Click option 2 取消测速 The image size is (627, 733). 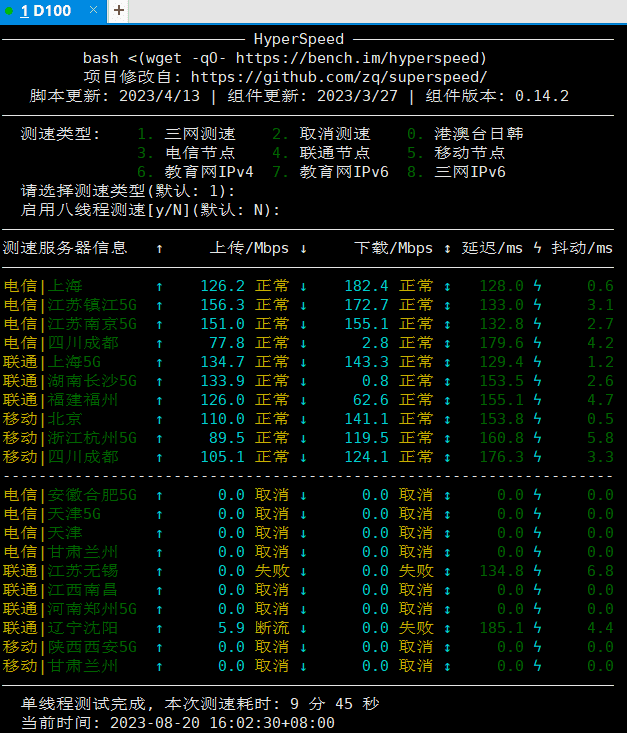(x=321, y=134)
